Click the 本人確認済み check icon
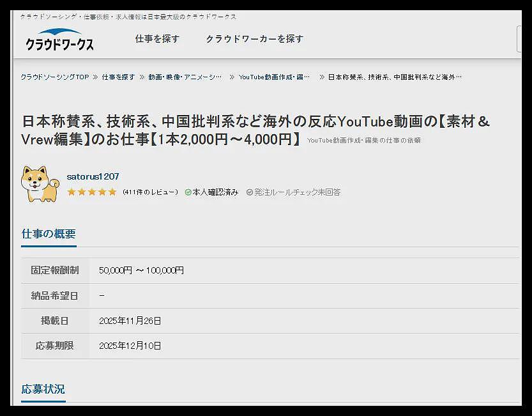This screenshot has width=532, height=416. [x=188, y=192]
